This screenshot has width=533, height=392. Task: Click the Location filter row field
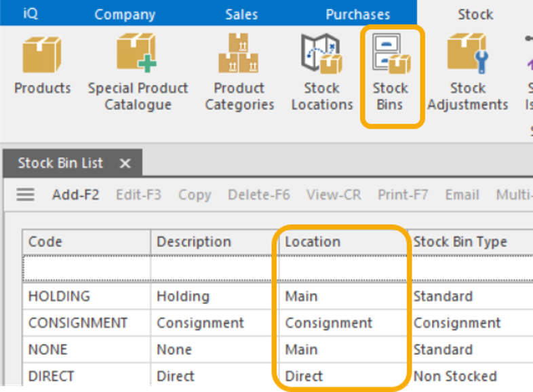coord(342,269)
